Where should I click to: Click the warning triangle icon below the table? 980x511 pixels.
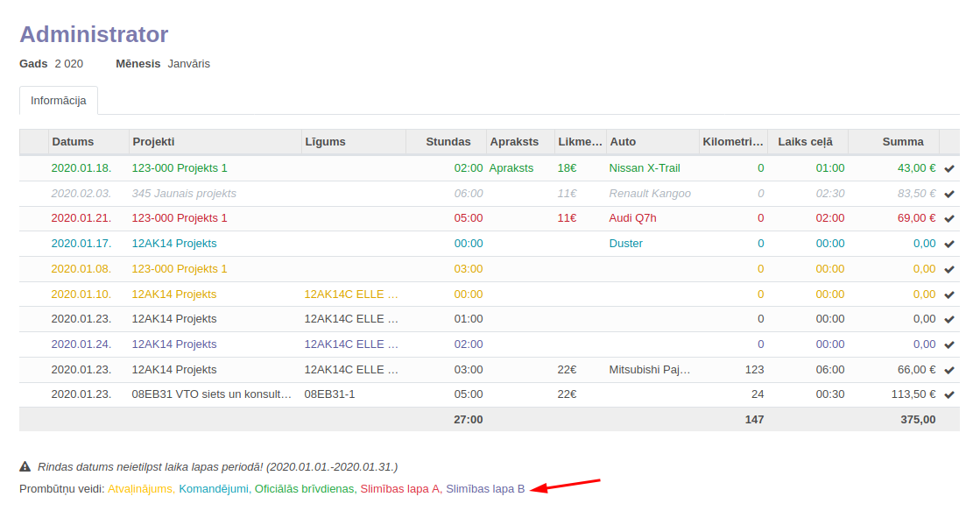pyautogui.click(x=25, y=467)
